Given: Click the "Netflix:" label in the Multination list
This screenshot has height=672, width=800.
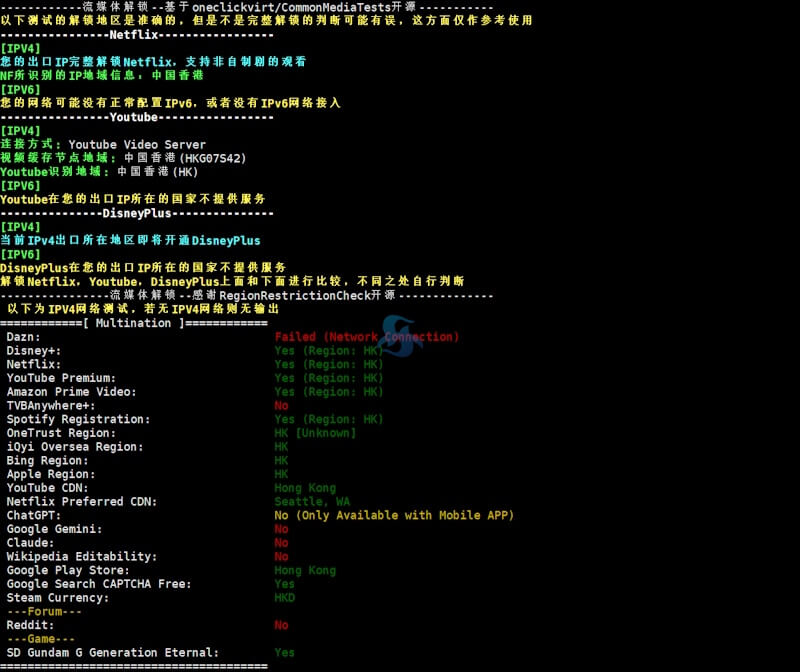Looking at the screenshot, I should [34, 364].
